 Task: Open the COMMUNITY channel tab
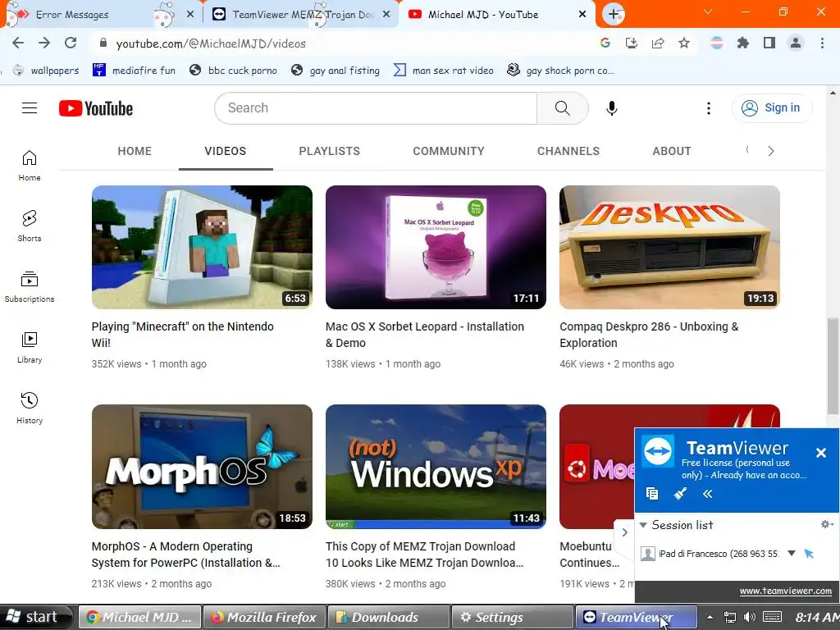click(x=449, y=151)
